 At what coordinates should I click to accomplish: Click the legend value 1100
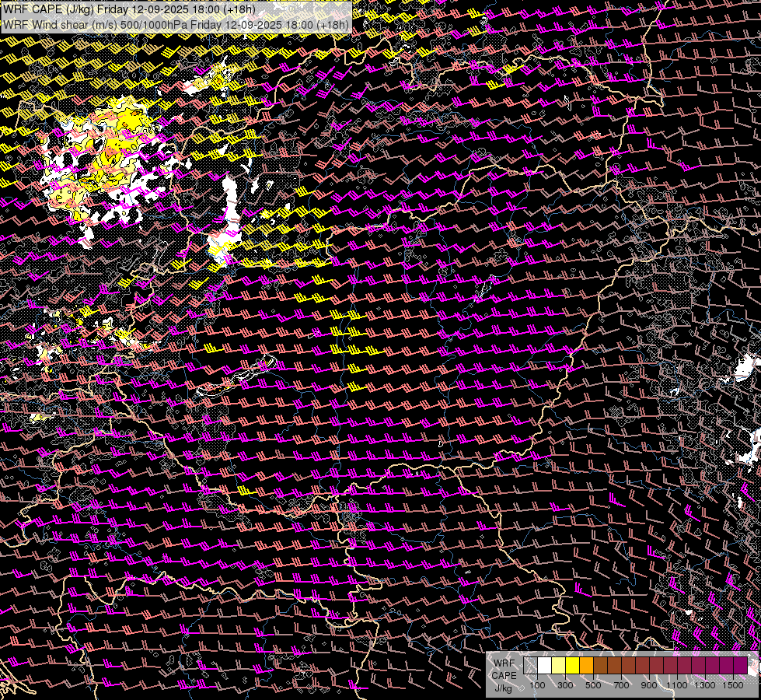tap(677, 685)
